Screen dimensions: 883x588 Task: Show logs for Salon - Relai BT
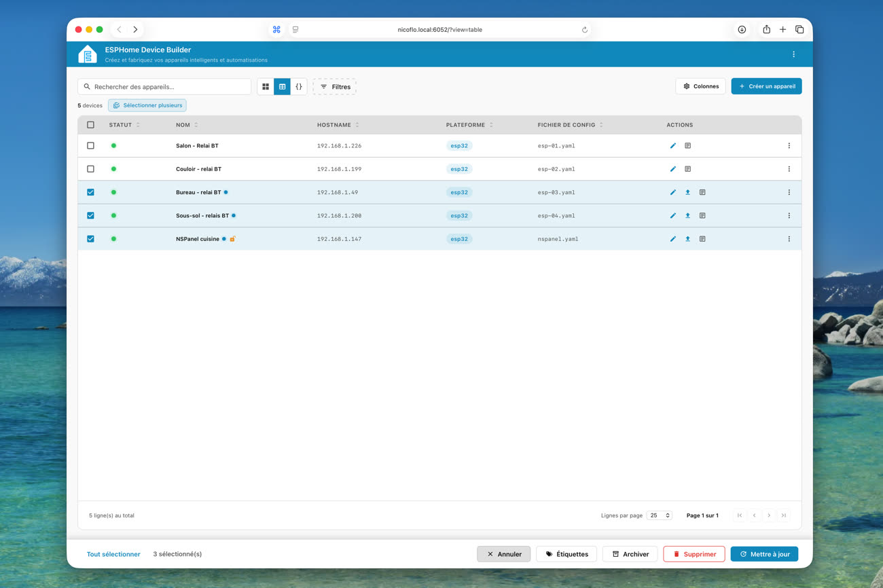(x=687, y=145)
